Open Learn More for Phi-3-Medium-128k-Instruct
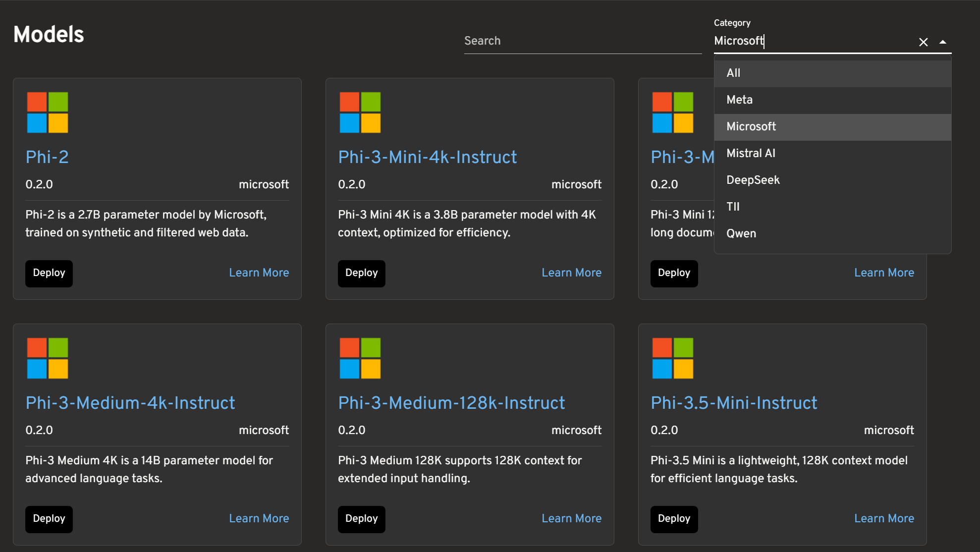 (x=572, y=519)
